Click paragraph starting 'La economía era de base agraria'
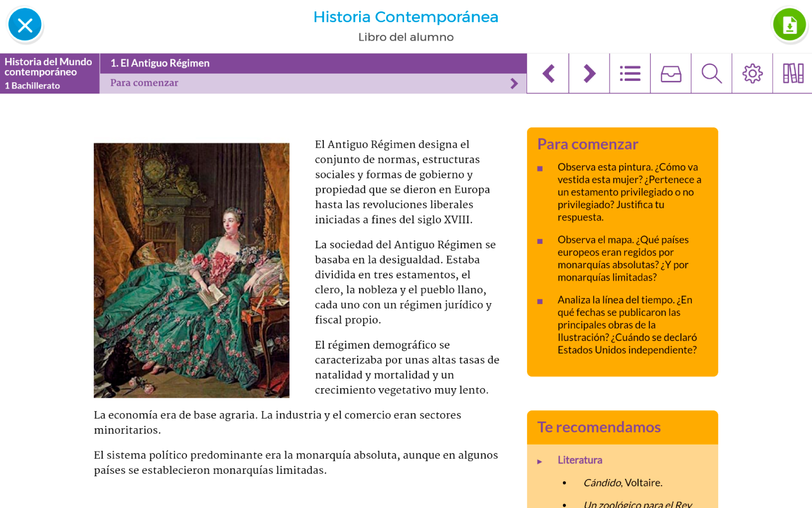 (x=277, y=422)
